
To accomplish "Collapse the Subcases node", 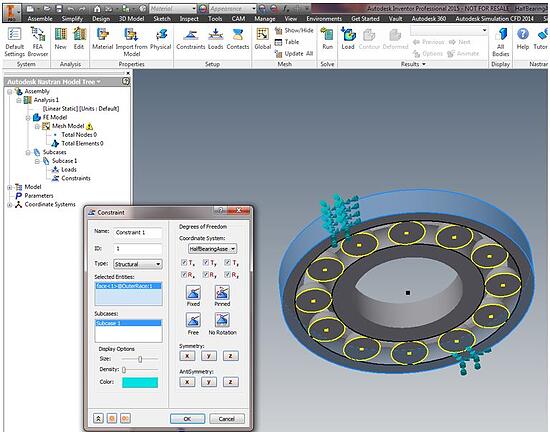I will point(28,152).
